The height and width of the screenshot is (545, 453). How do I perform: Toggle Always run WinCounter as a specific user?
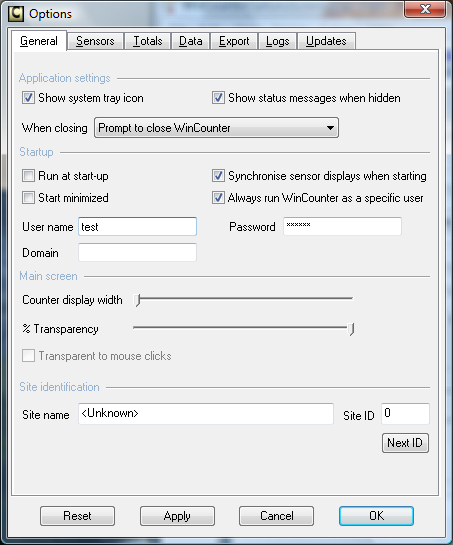[x=218, y=198]
